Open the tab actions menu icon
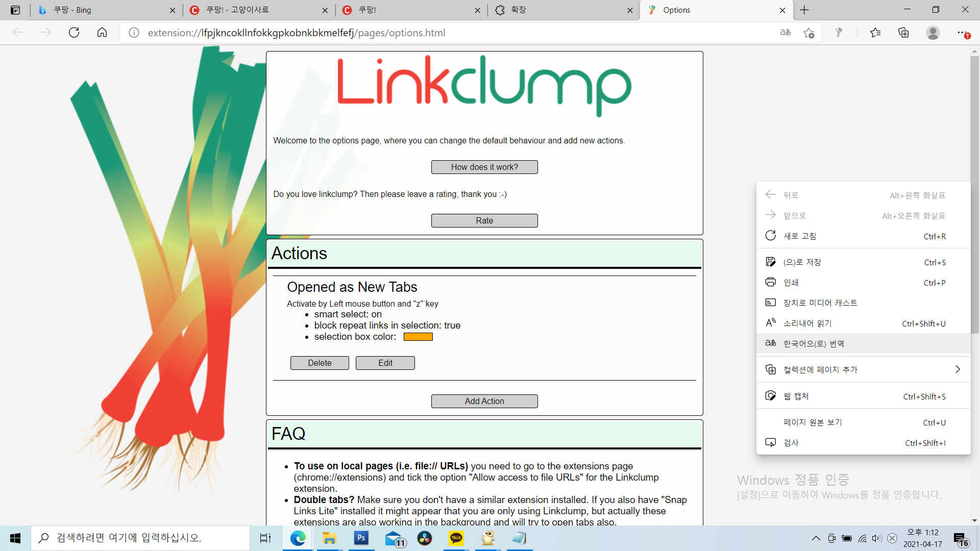The height and width of the screenshot is (551, 980). click(15, 10)
